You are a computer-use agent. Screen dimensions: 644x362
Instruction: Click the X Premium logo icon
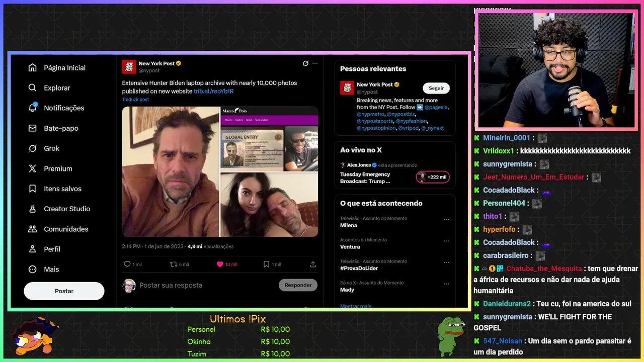(33, 168)
